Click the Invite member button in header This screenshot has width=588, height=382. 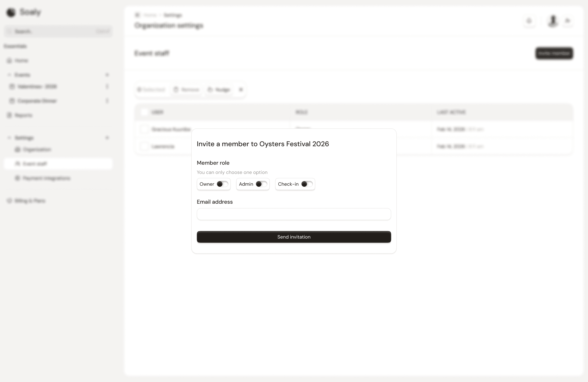click(554, 53)
